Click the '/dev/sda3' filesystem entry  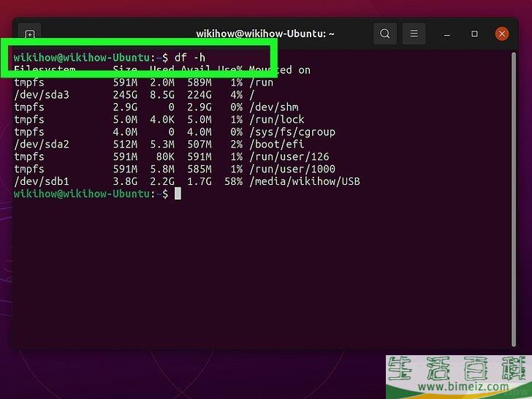(x=42, y=95)
